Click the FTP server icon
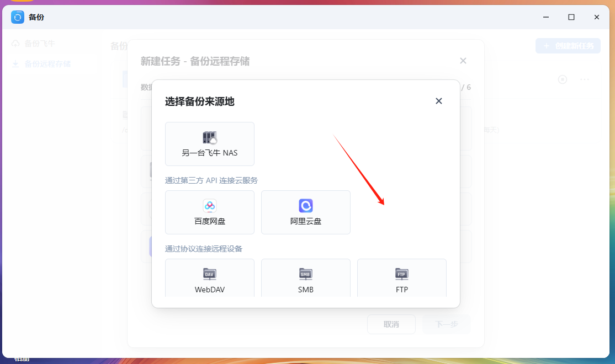Viewport: 615px width, 364px height. click(x=402, y=274)
